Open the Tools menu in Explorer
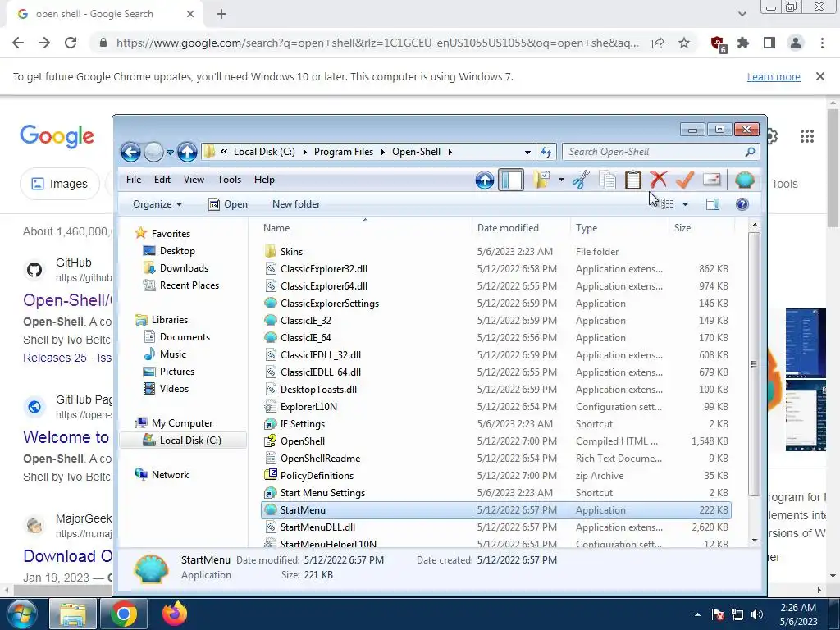Screen dimensions: 840x630 tap(229, 180)
